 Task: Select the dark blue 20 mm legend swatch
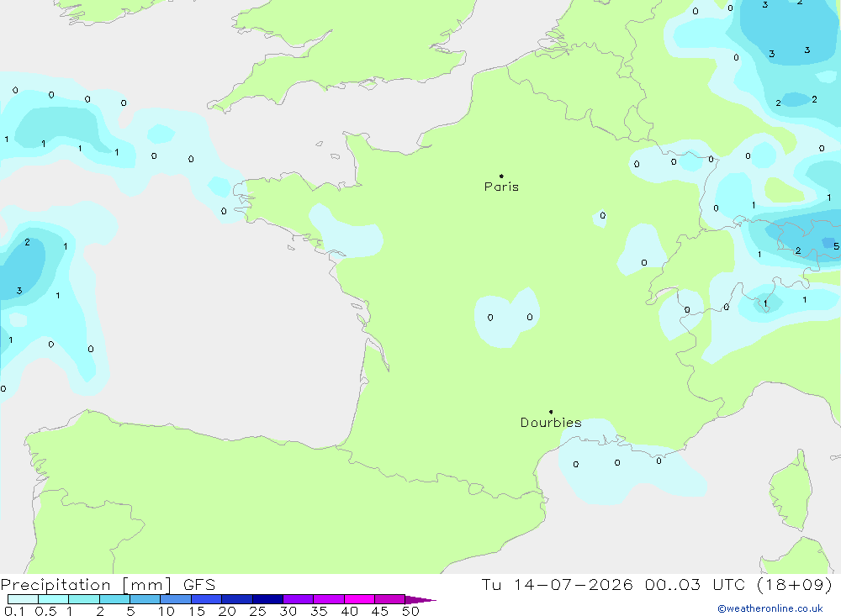pyautogui.click(x=237, y=599)
